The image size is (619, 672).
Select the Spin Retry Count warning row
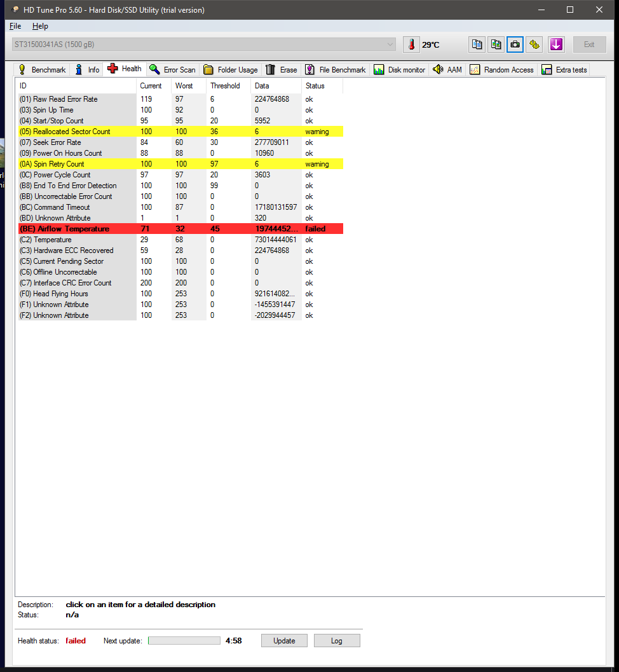tap(180, 164)
